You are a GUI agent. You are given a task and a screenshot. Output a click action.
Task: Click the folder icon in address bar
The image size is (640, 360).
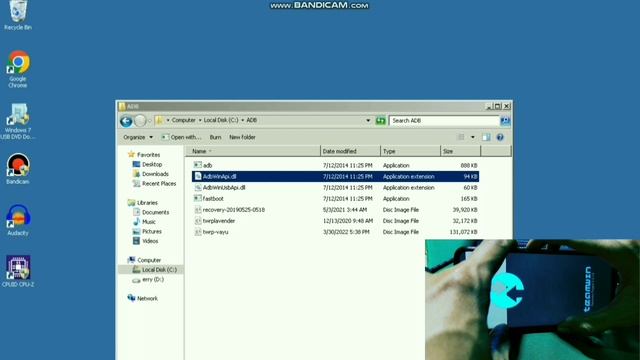tap(160, 120)
